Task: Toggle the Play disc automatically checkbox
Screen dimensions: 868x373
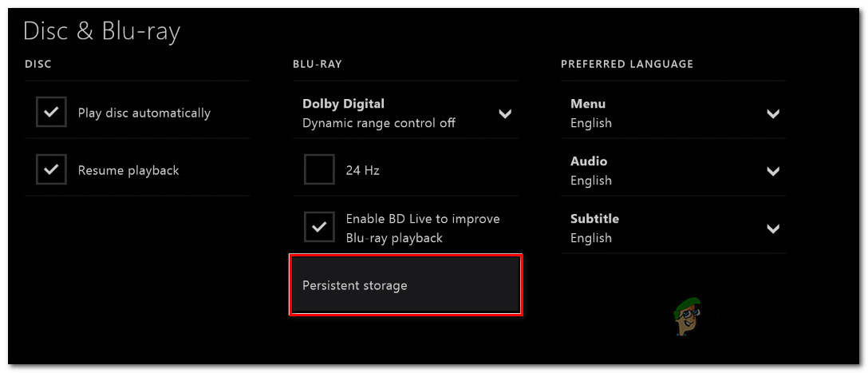Action: 51,113
